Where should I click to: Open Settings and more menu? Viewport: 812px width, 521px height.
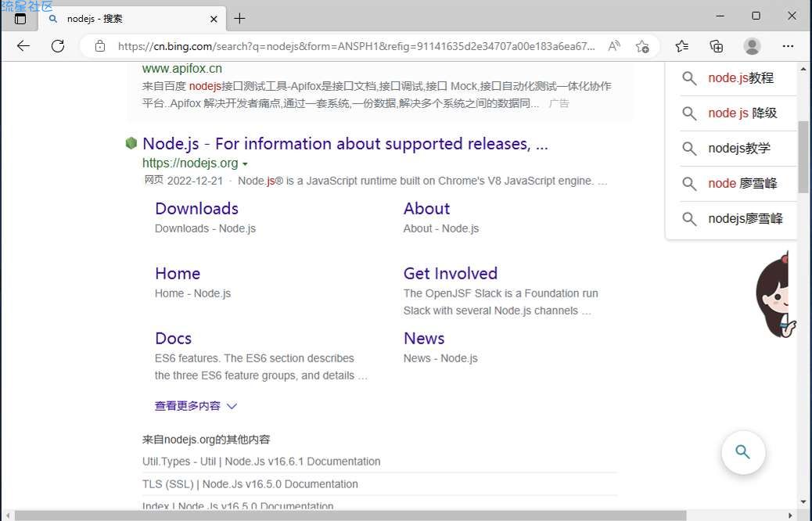(x=788, y=46)
